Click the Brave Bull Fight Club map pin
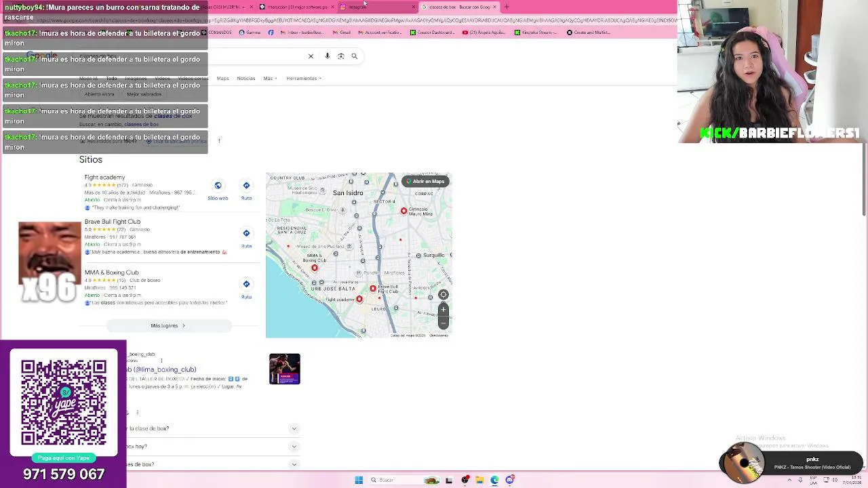The width and height of the screenshot is (868, 488). (x=372, y=289)
